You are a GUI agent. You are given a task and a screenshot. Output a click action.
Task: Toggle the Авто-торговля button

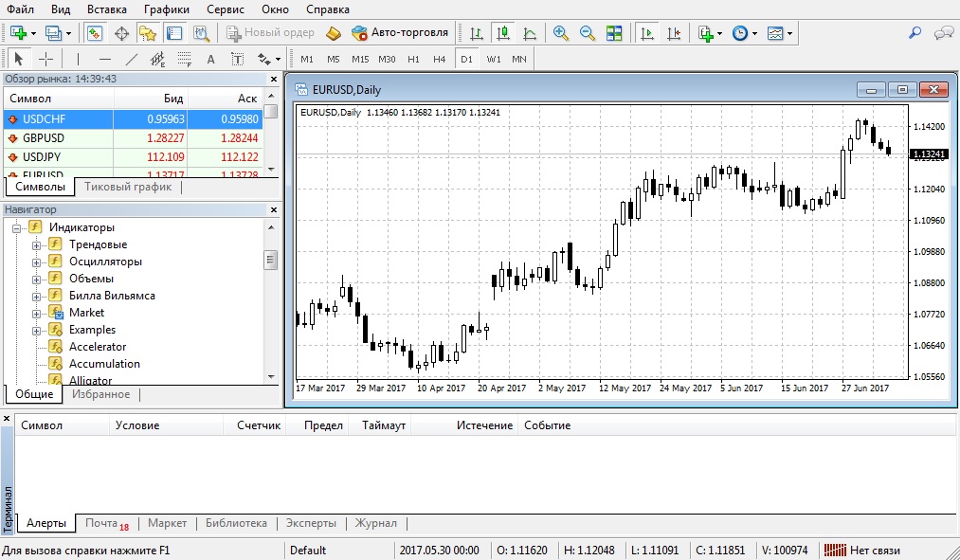tap(400, 33)
